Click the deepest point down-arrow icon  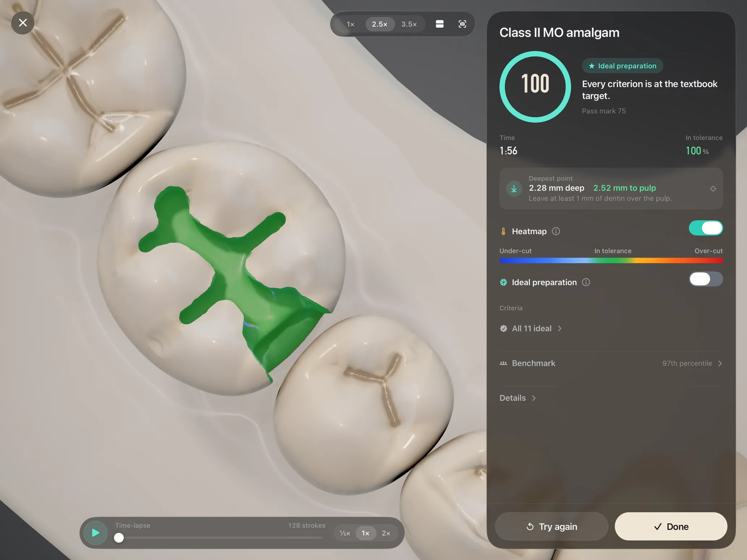tap(514, 188)
